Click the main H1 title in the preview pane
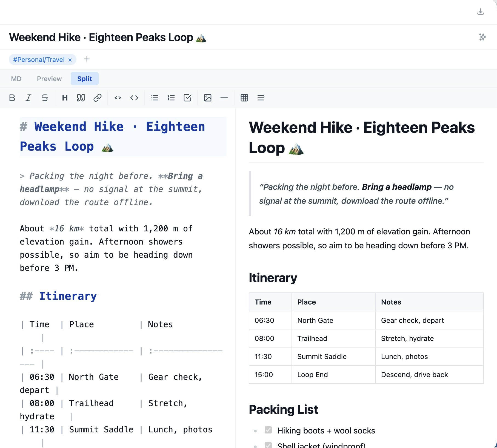This screenshot has width=497, height=448. point(362,137)
